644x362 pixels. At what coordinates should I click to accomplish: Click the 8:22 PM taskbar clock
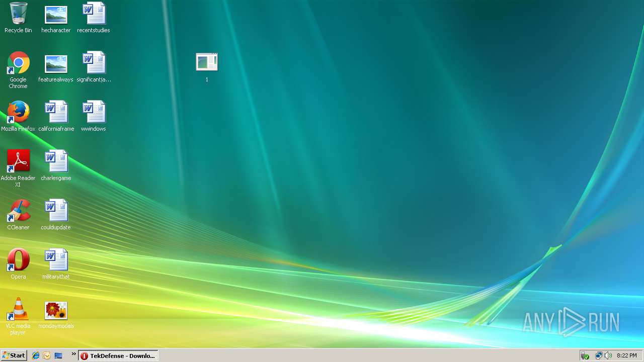pyautogui.click(x=627, y=355)
